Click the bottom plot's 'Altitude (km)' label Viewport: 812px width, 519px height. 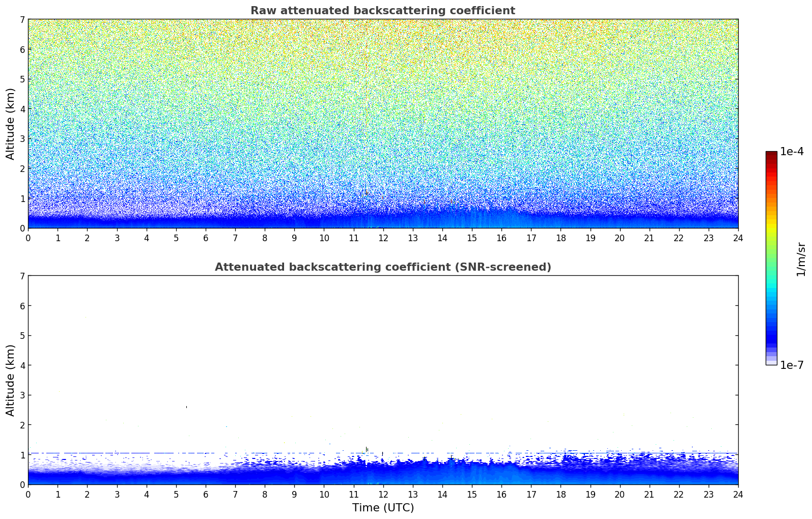(x=11, y=380)
